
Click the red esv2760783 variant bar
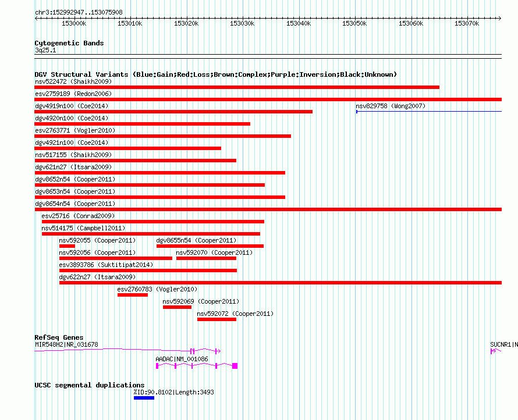[133, 295]
